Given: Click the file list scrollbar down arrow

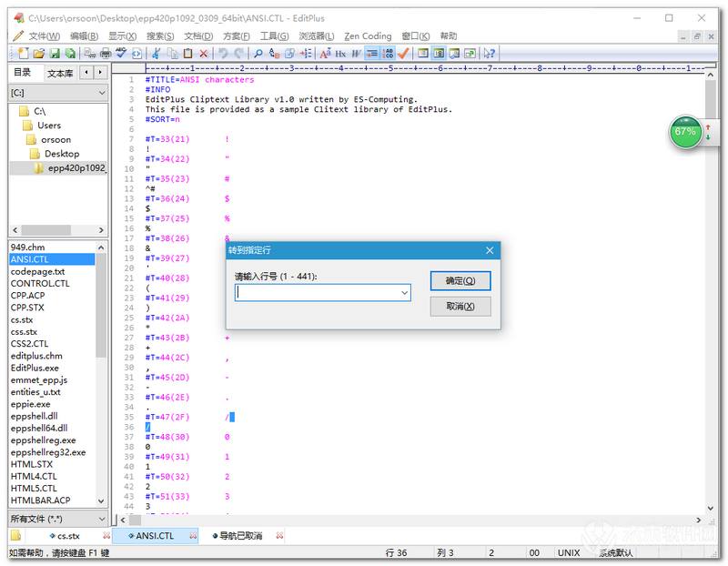Looking at the screenshot, I should 101,501.
